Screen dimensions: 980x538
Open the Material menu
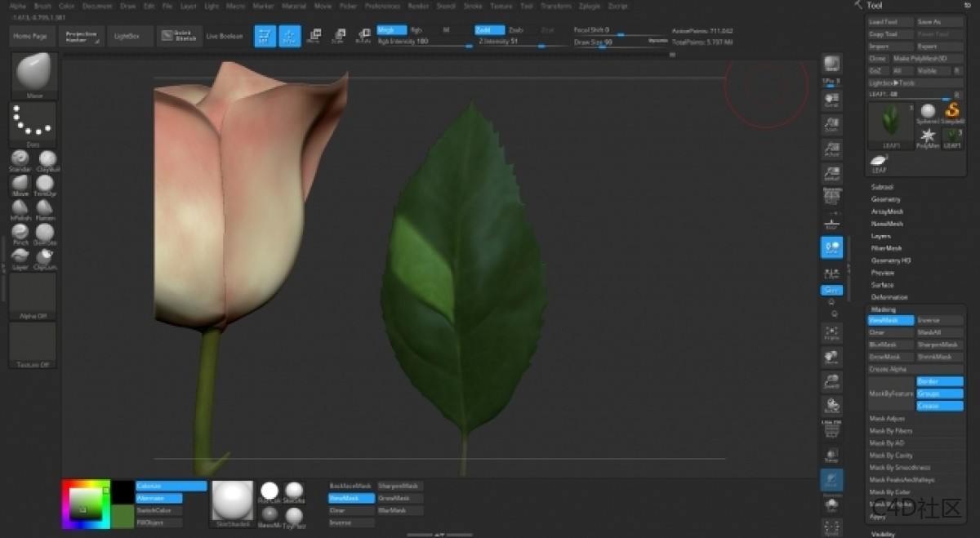[x=293, y=6]
